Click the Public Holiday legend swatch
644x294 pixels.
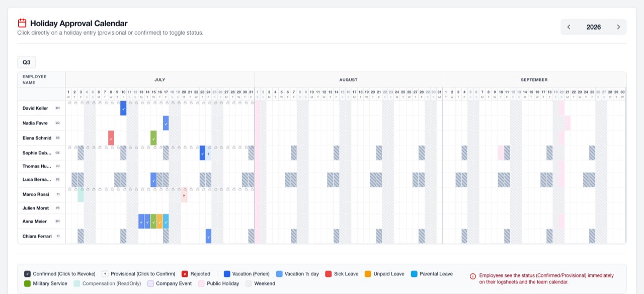[x=201, y=283]
